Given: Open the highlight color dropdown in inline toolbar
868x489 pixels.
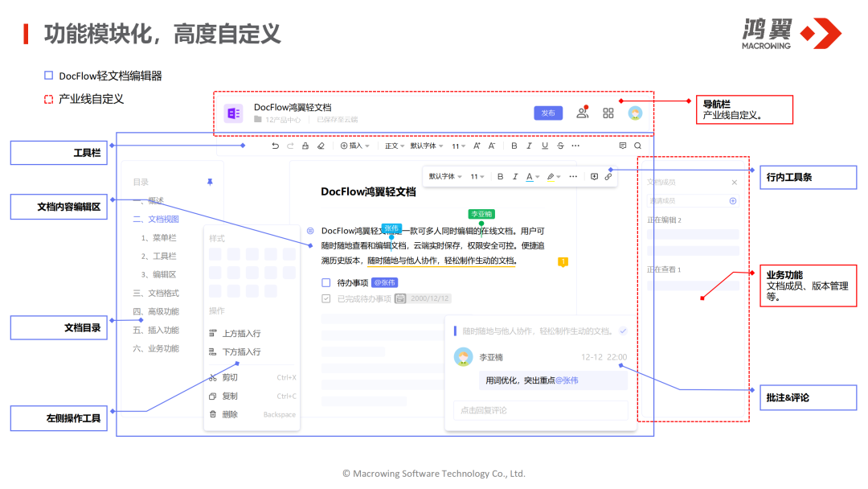Looking at the screenshot, I should [554, 177].
